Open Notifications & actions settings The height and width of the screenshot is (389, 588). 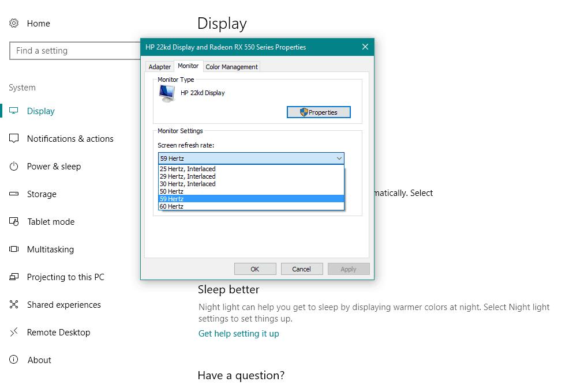pyautogui.click(x=70, y=138)
